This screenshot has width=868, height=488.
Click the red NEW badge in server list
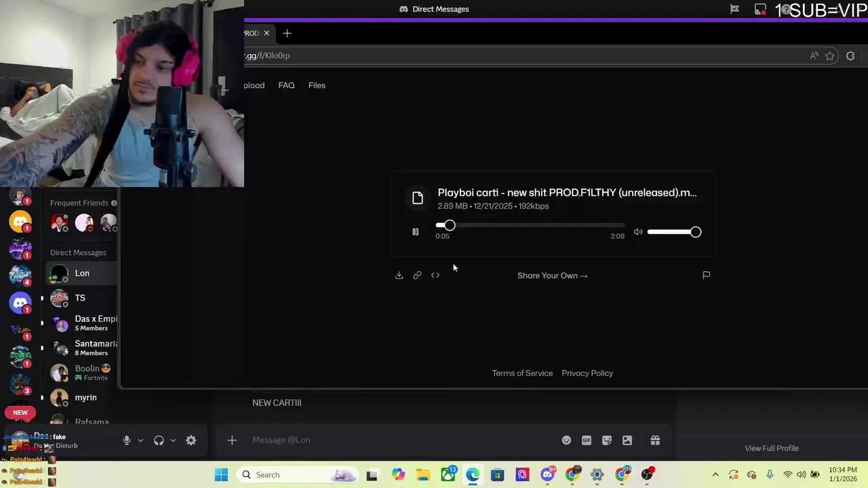point(20,412)
